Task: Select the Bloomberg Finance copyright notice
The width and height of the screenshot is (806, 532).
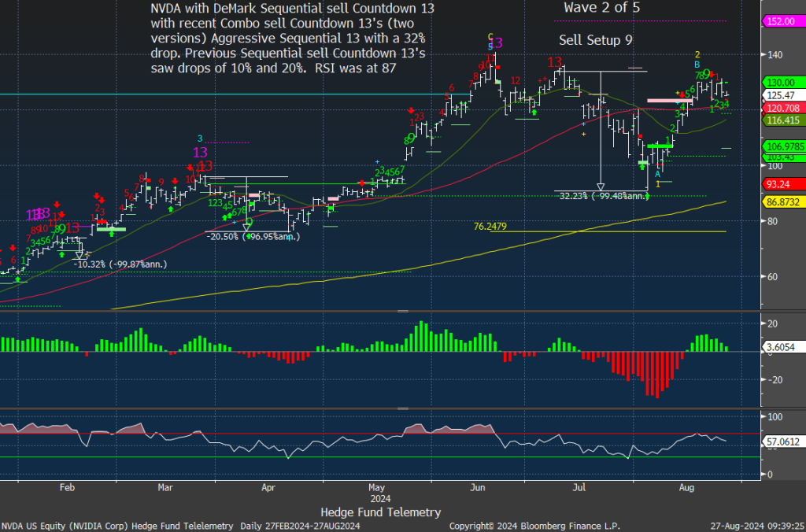Action: pyautogui.click(x=534, y=526)
